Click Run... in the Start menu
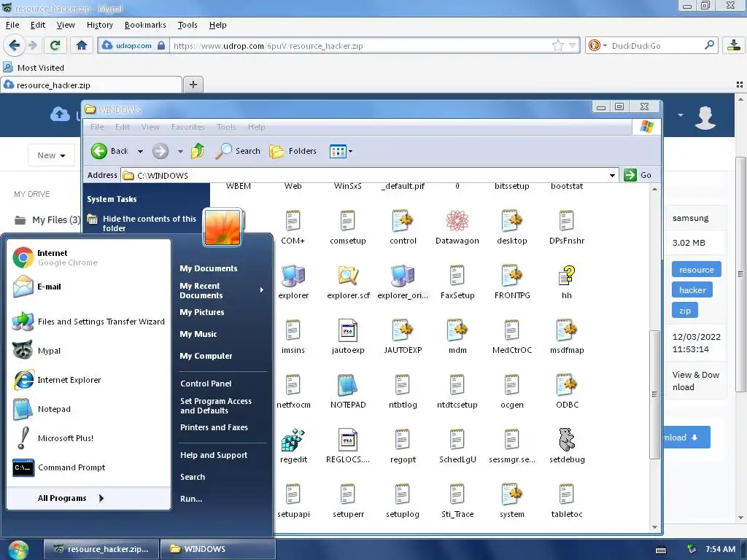 tap(191, 499)
